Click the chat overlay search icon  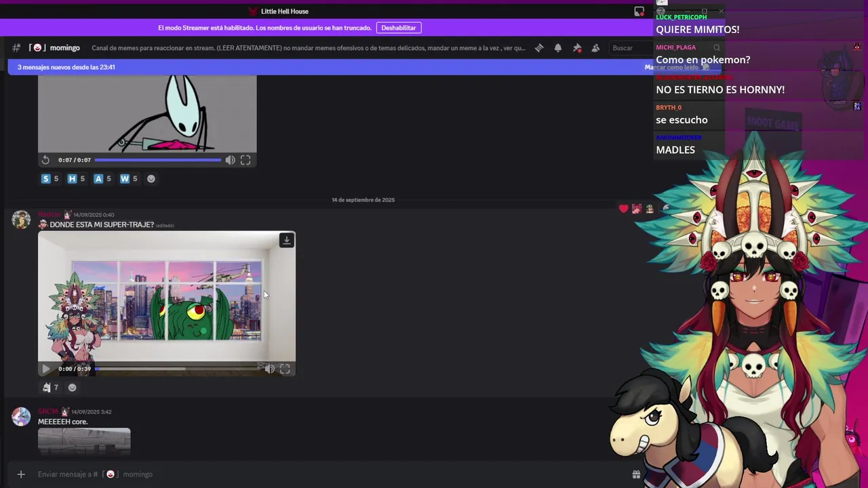coord(717,47)
